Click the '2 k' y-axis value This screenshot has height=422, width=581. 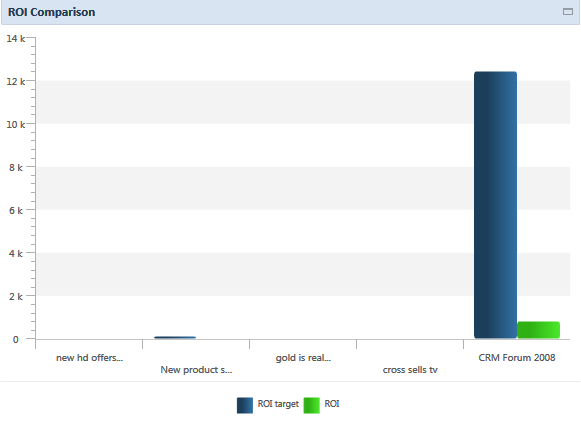pos(16,296)
